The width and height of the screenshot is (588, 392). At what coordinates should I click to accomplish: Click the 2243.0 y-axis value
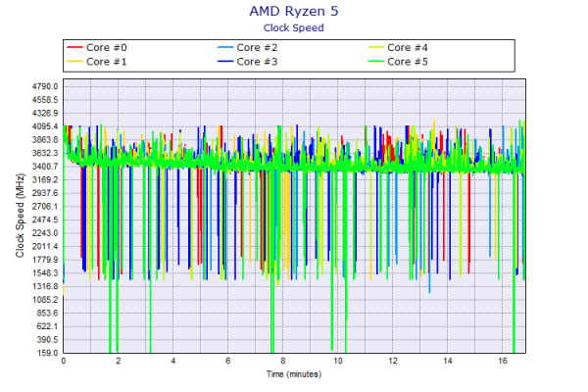(45, 233)
